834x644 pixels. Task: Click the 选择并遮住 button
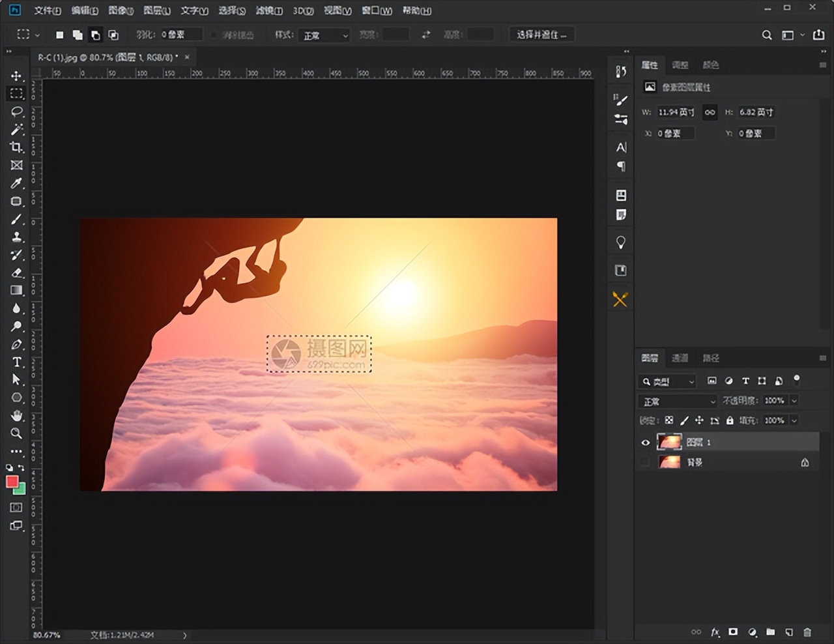[541, 35]
